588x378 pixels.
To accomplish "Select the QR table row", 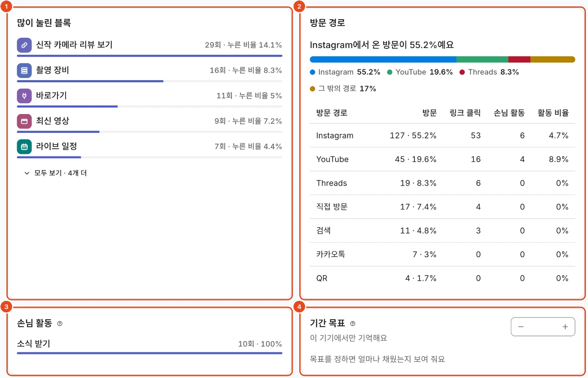I will coord(442,279).
